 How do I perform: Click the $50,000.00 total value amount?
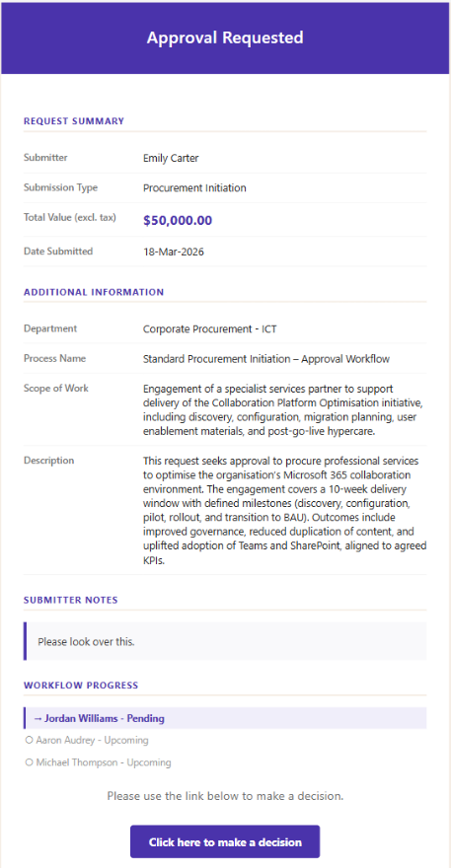coord(178,220)
